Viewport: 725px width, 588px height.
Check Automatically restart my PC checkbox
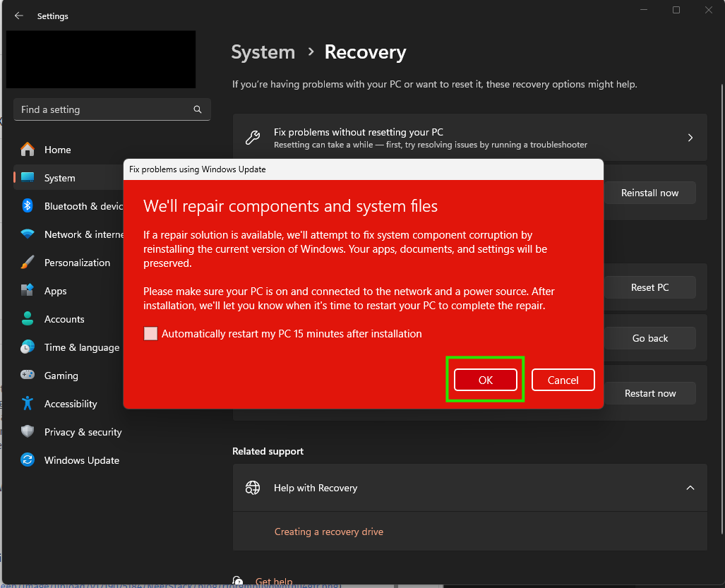tap(151, 334)
